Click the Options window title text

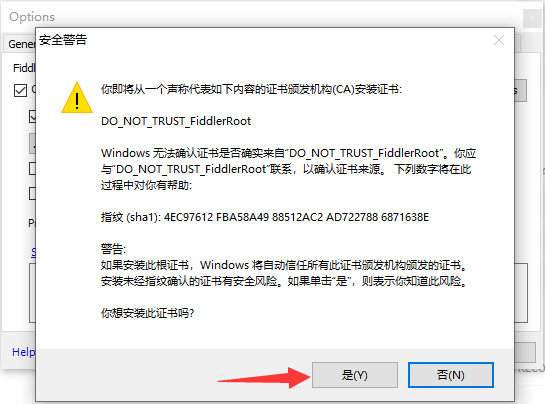pos(32,17)
